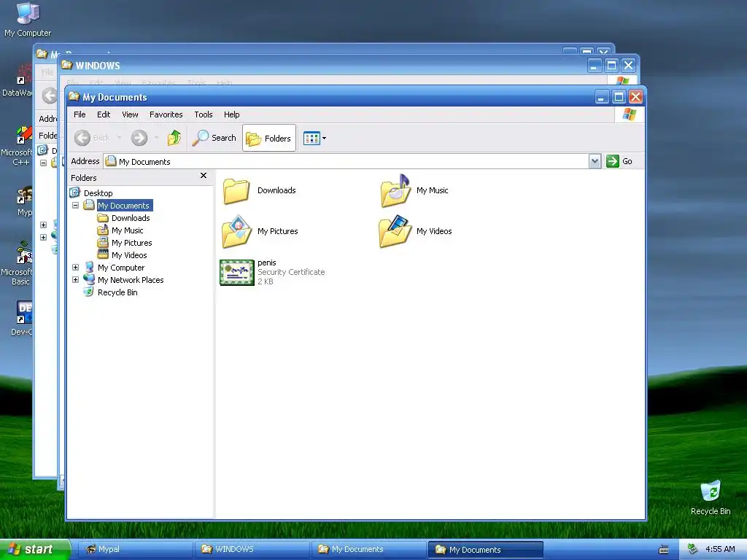This screenshot has width=747, height=560.
Task: Open the Help menu
Action: pyautogui.click(x=231, y=114)
